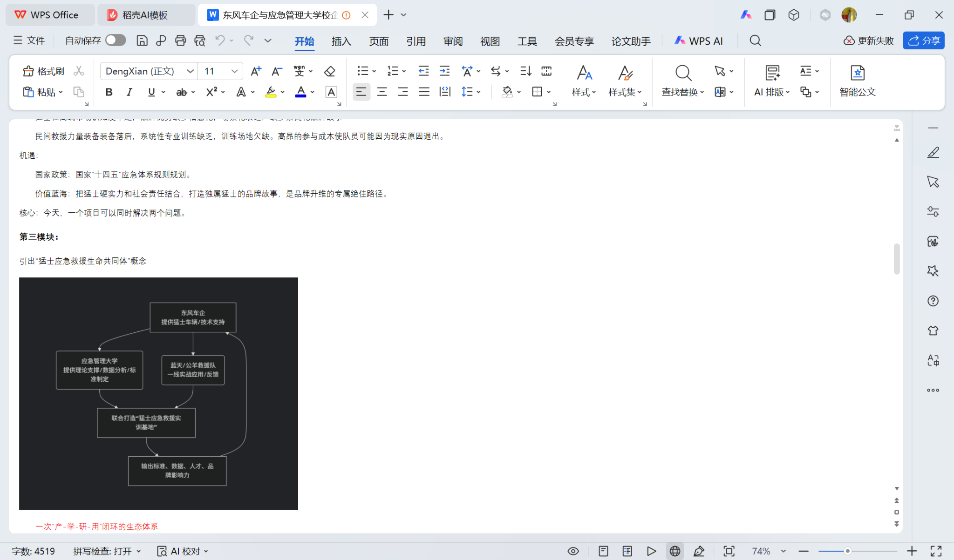Click the zoom slider handle

[x=848, y=551]
